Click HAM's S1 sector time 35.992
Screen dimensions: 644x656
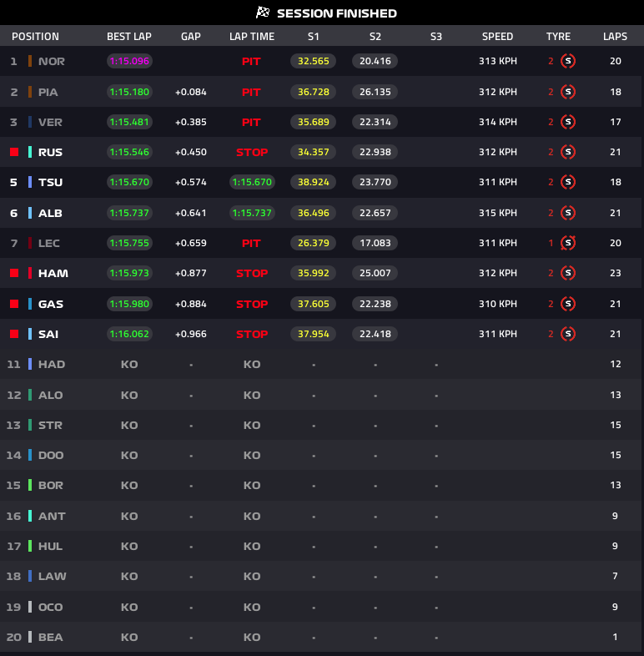tap(313, 273)
